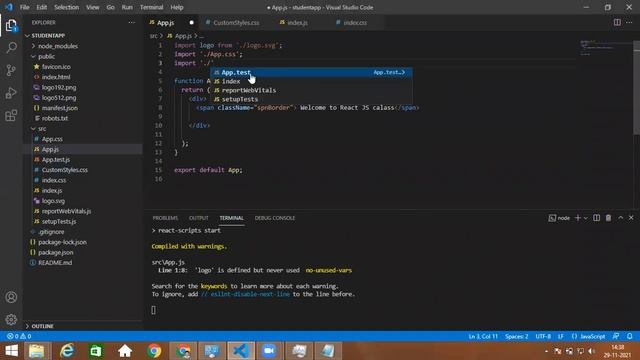
Task: Open the Manage gear icon
Action: coord(11,319)
